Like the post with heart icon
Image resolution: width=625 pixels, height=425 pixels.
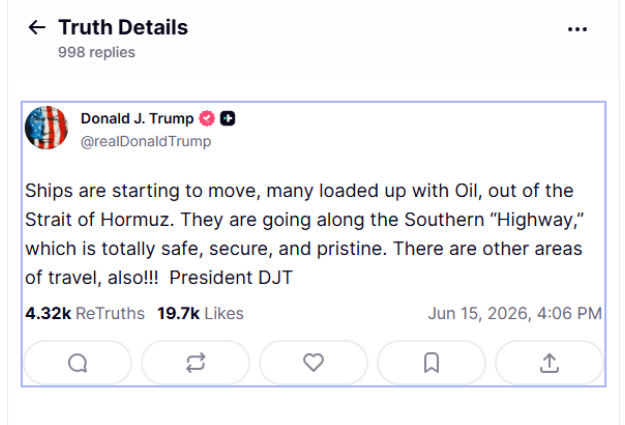point(314,363)
